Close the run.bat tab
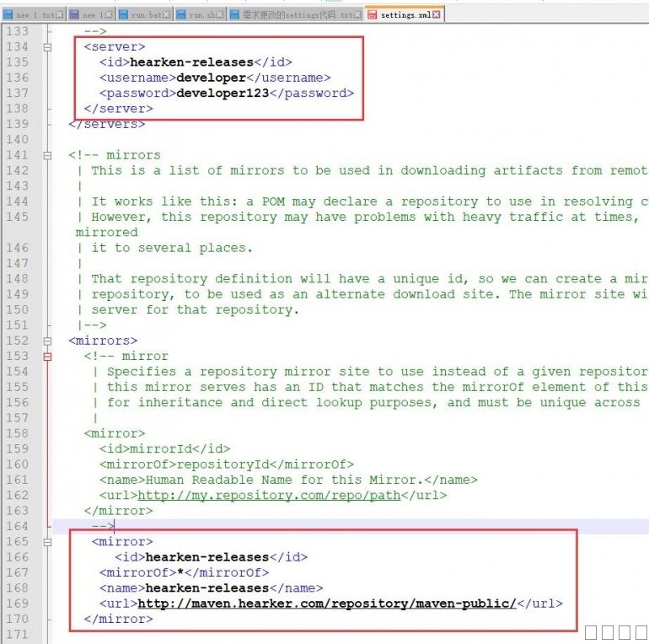The image size is (649, 644). coord(167,15)
